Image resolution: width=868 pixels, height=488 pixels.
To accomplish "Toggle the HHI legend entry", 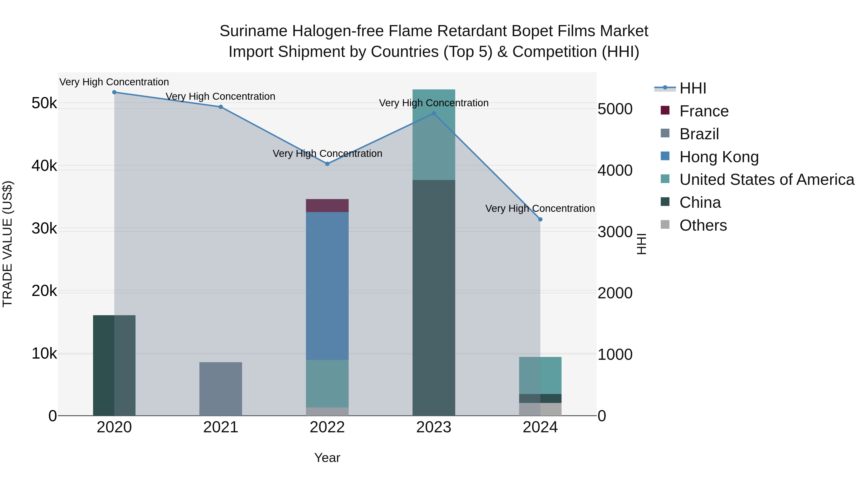I will [x=680, y=88].
